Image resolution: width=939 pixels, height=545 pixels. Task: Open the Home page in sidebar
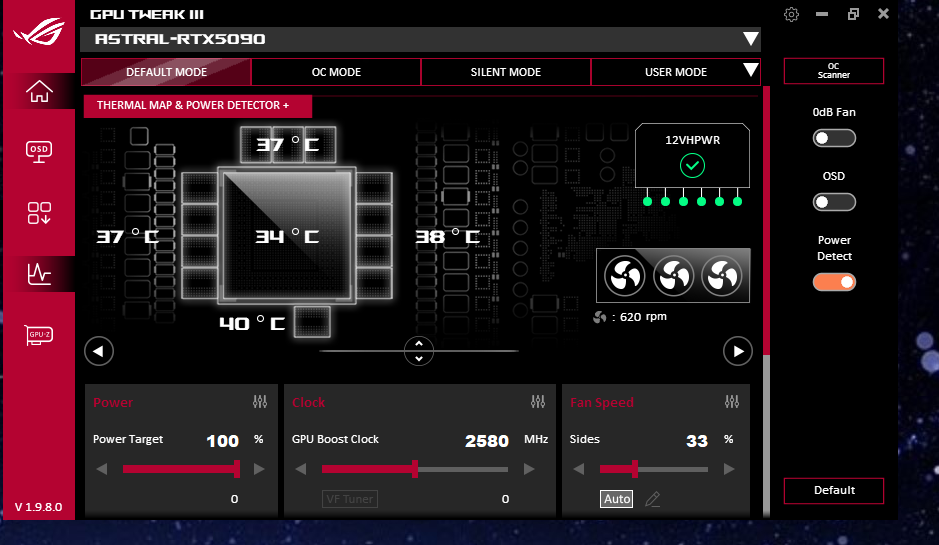(39, 92)
